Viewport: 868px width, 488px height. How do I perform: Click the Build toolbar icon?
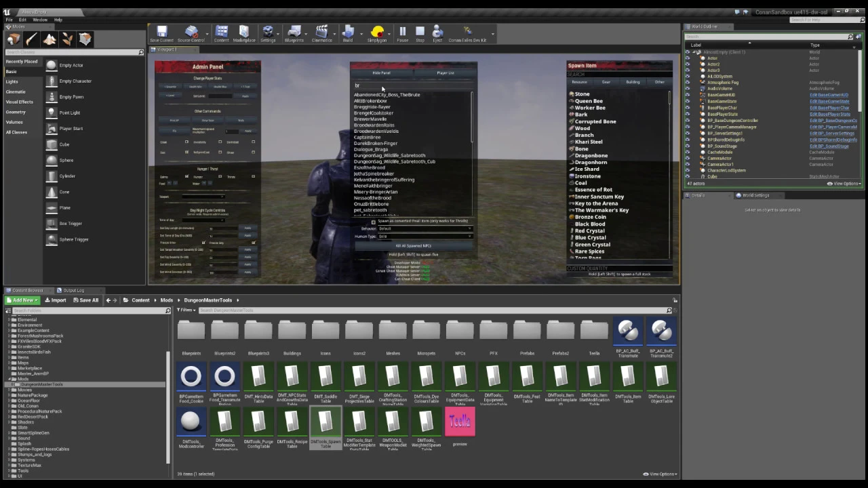click(348, 33)
